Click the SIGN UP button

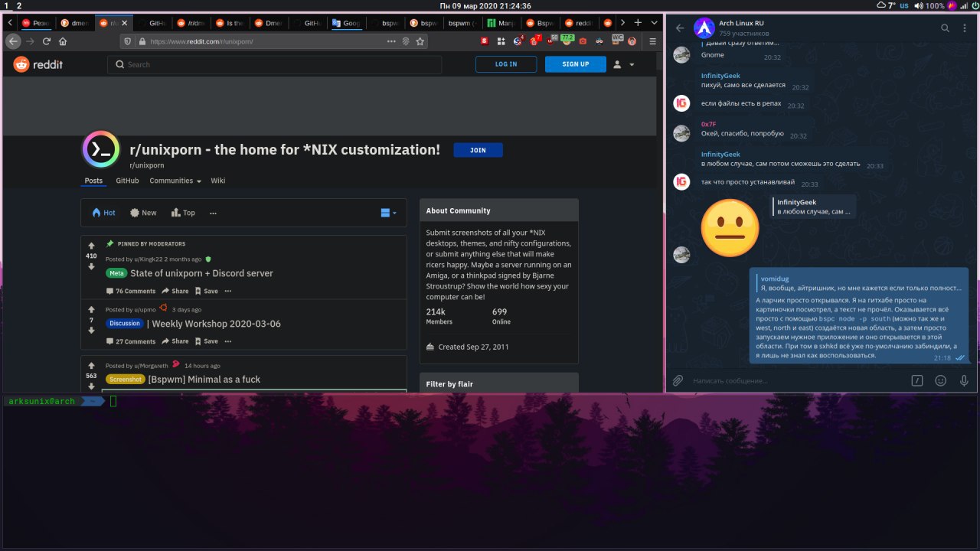pos(576,64)
